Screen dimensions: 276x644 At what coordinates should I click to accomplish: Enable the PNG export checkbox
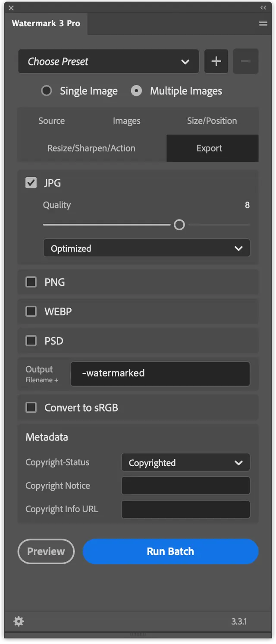[31, 282]
